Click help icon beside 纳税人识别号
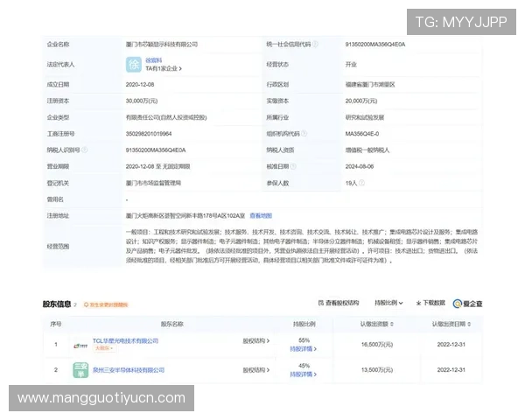 tap(85, 150)
